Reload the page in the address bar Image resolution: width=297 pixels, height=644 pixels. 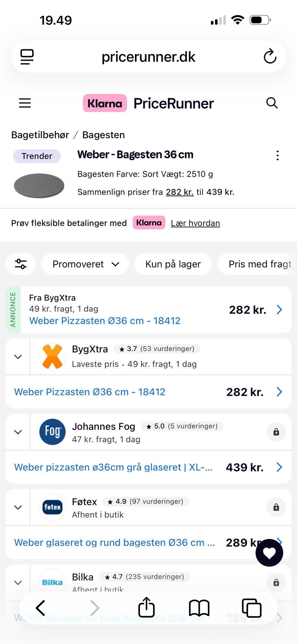(270, 57)
